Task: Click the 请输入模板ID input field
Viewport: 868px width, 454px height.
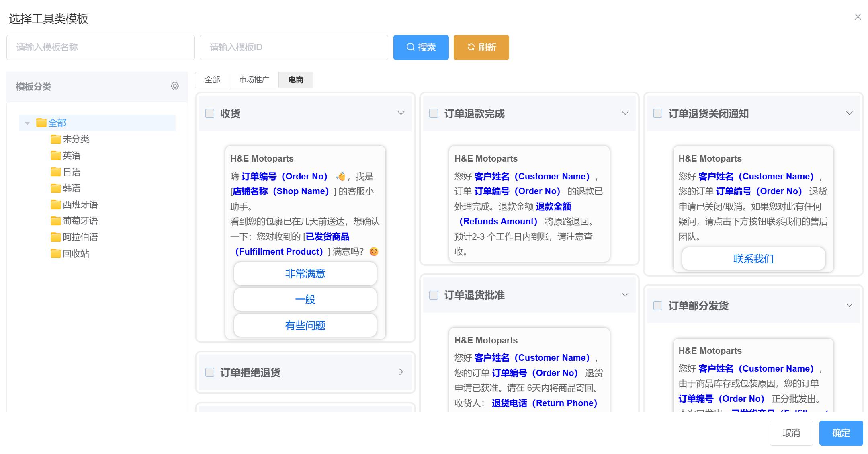Action: (x=293, y=47)
